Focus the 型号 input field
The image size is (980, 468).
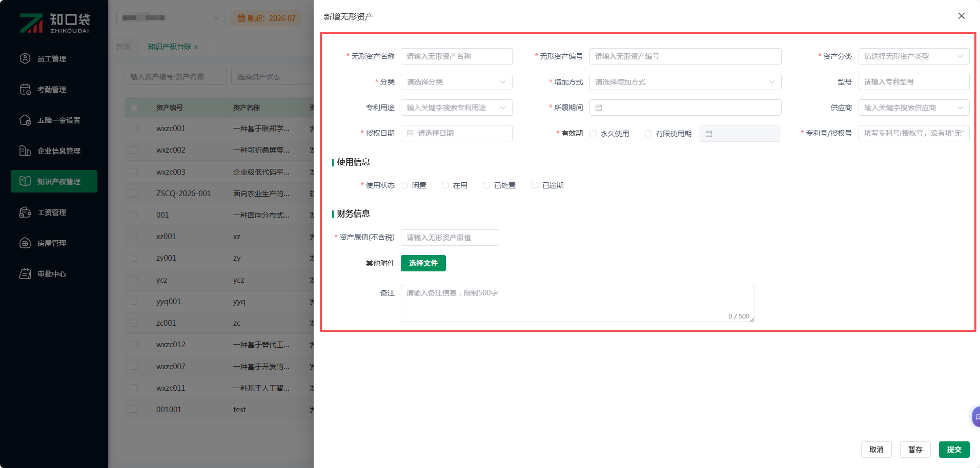pos(914,82)
